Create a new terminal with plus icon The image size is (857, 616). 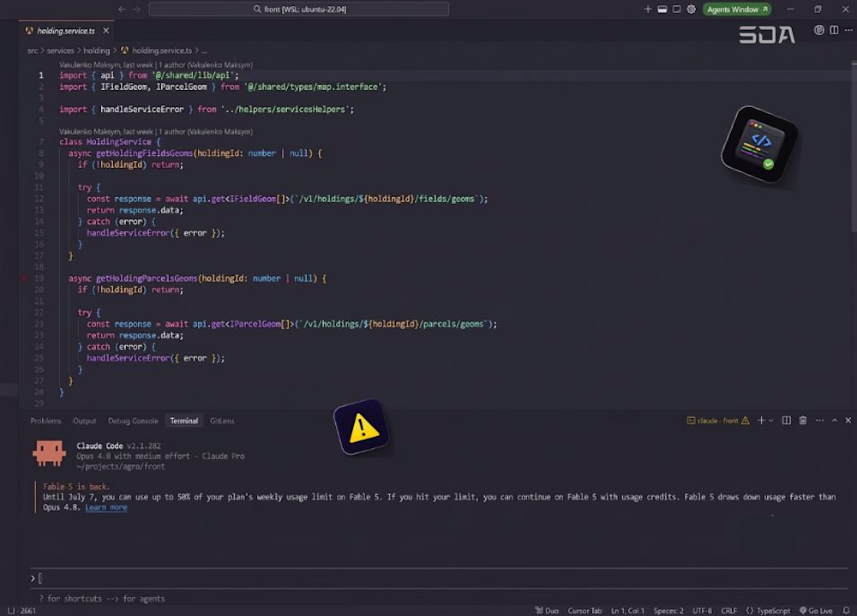click(x=761, y=421)
